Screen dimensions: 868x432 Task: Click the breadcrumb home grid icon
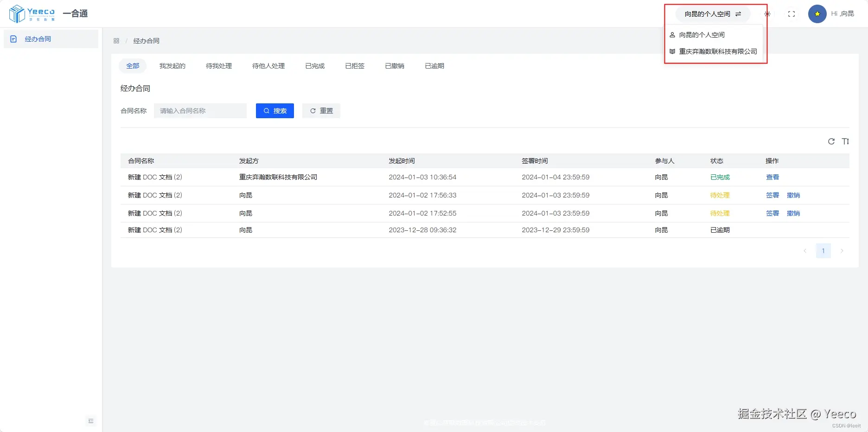click(116, 41)
